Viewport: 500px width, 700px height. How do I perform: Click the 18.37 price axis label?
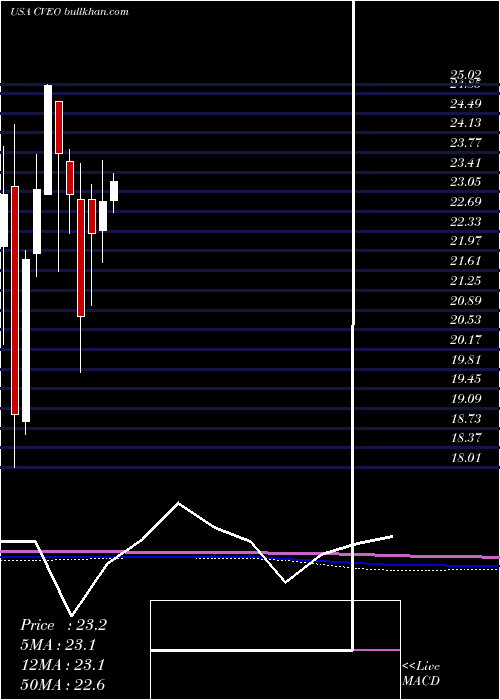466,438
